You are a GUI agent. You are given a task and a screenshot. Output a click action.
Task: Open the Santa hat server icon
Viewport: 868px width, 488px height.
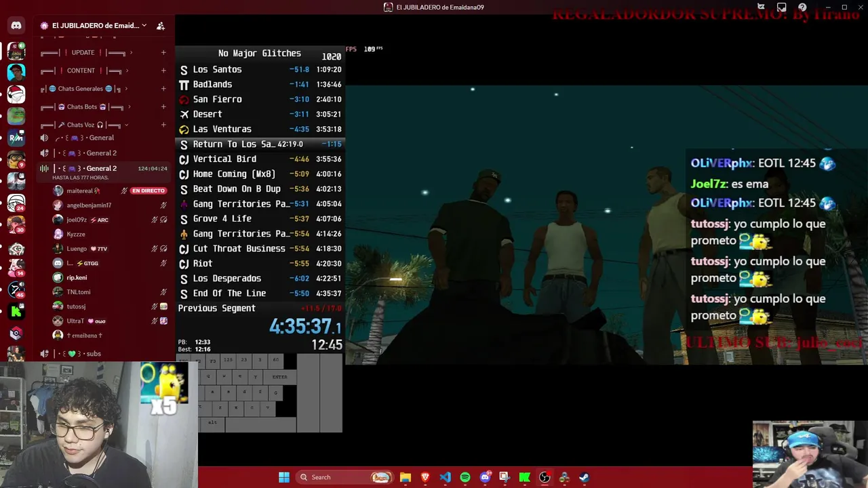pos(16,94)
